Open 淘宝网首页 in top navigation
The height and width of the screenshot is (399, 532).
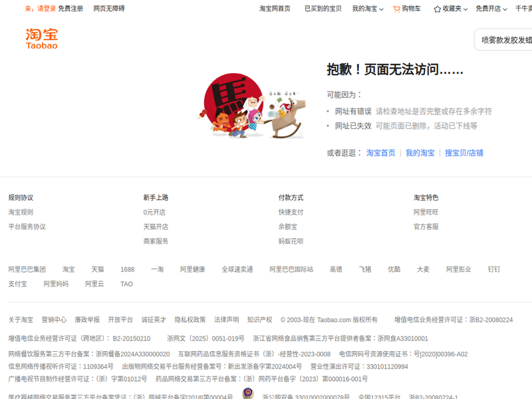[x=275, y=9]
